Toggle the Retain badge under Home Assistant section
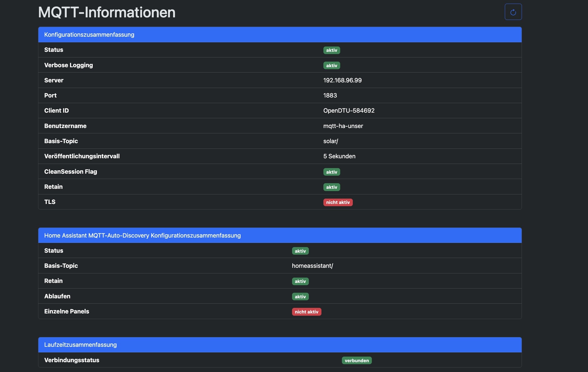Screen dimensions: 588x372 (300, 281)
